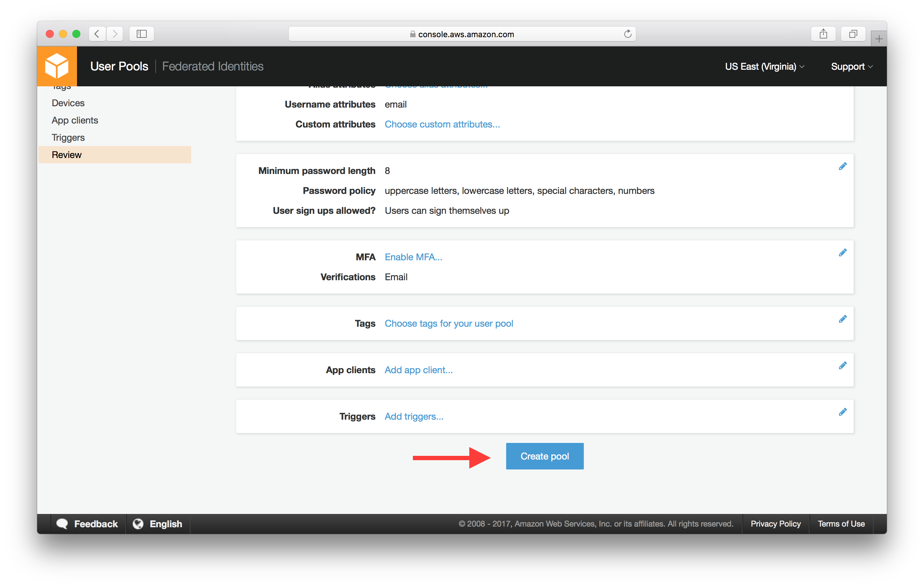924x587 pixels.
Task: Switch to the Federated Identities tab
Action: pos(213,66)
